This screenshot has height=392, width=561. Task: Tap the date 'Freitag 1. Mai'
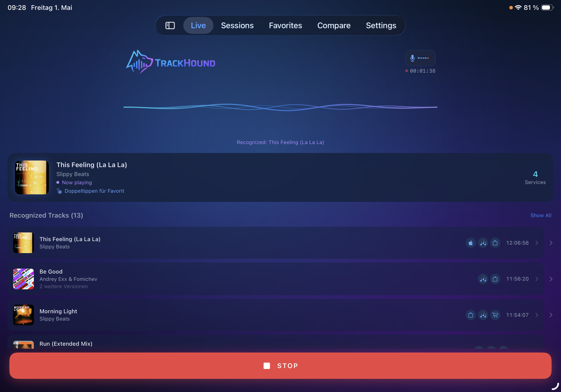(51, 8)
